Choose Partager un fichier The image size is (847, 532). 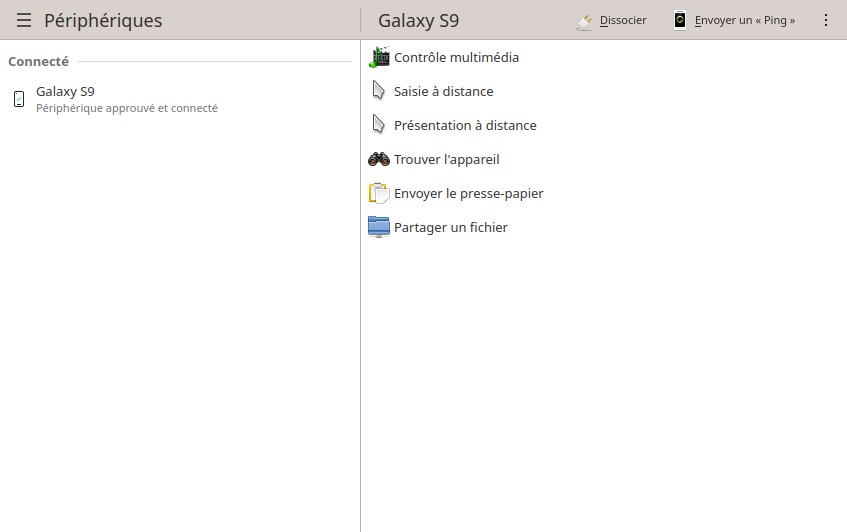pos(603,227)
